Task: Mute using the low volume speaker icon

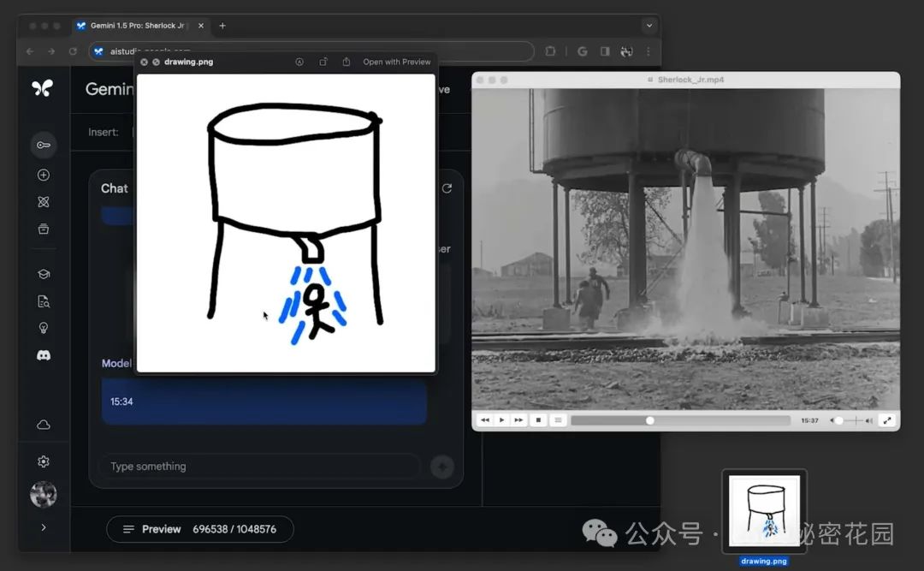Action: click(x=832, y=420)
